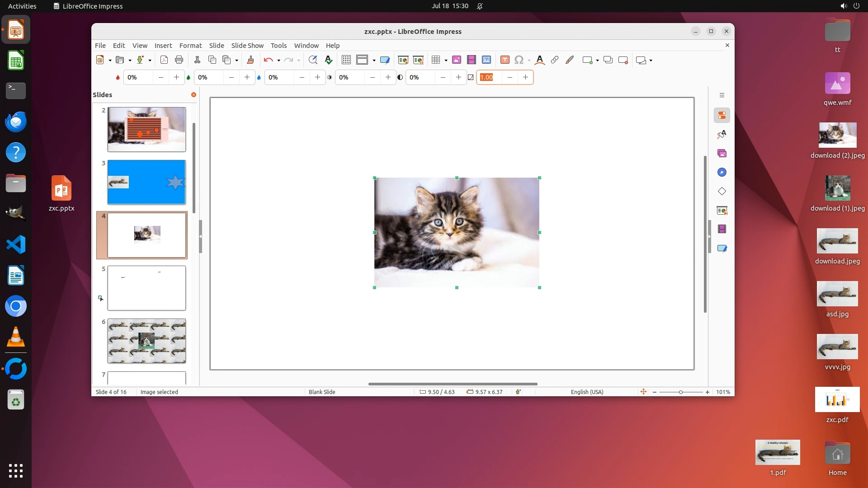Screen dimensions: 868x488
Task: Toggle Show Draw Functions brush button
Action: 570,60
